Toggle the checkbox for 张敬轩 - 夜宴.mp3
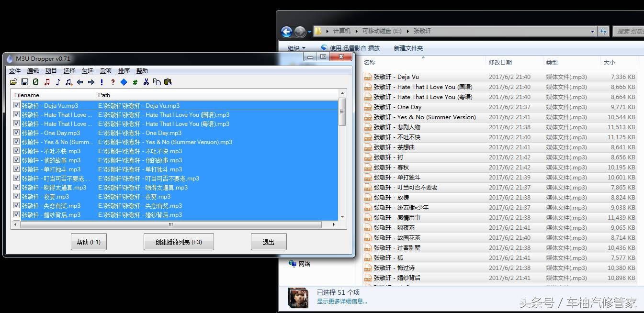644x313 pixels. tap(16, 196)
